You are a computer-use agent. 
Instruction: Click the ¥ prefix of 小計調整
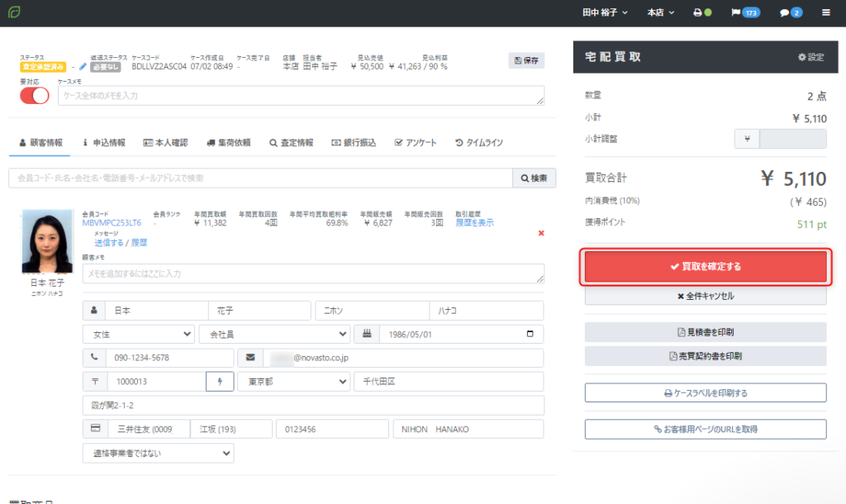747,139
